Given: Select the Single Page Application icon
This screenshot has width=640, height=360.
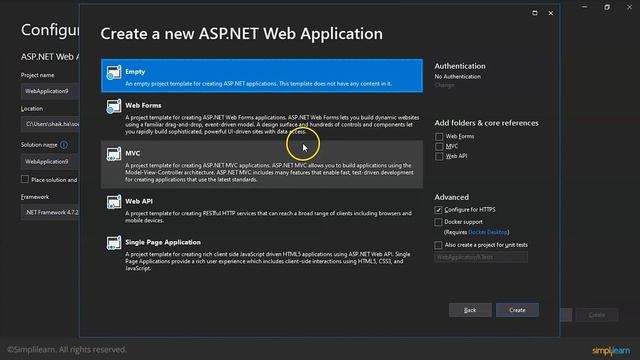Looking at the screenshot, I should [113, 242].
